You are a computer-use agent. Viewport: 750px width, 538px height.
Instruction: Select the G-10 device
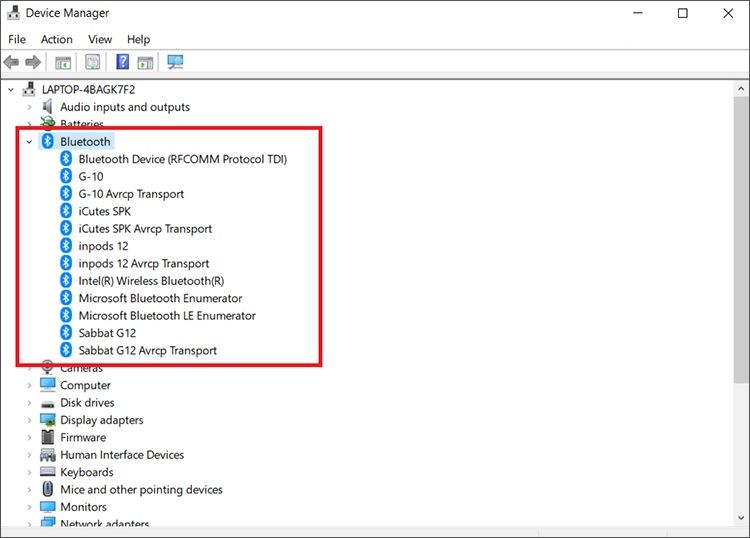click(x=91, y=176)
